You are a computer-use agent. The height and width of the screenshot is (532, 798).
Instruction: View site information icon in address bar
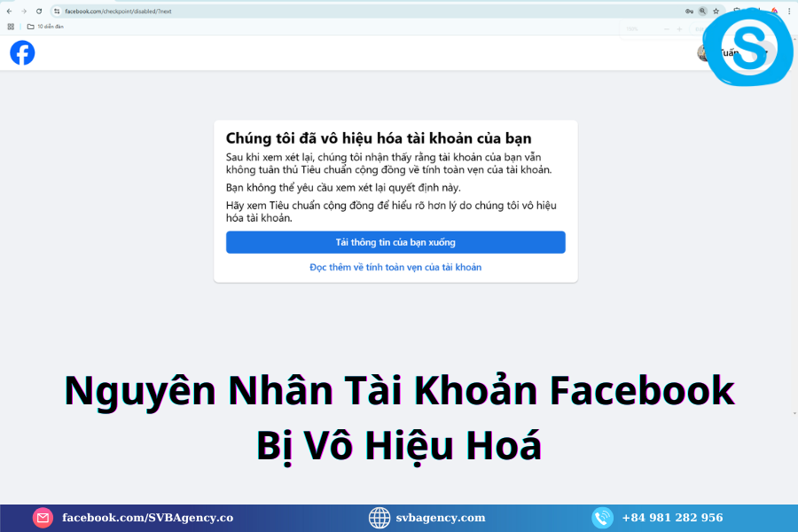coord(57,12)
